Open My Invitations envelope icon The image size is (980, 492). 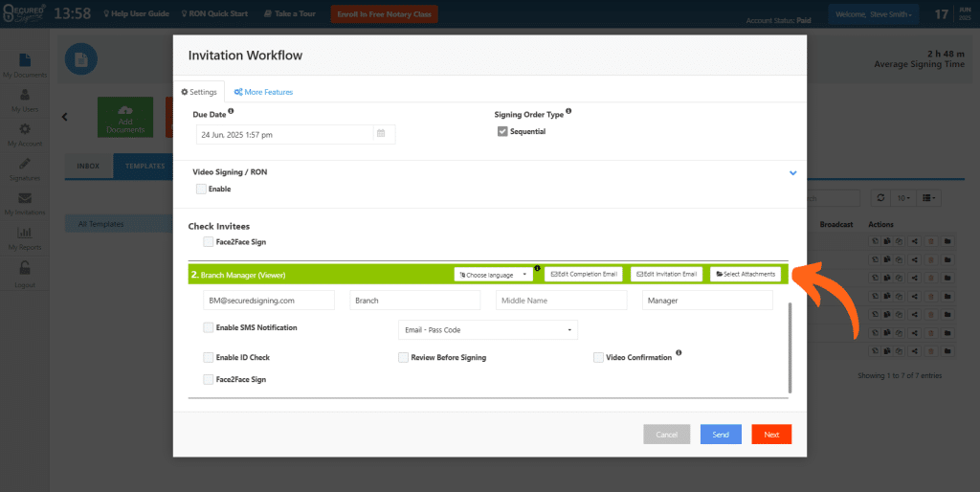click(24, 199)
